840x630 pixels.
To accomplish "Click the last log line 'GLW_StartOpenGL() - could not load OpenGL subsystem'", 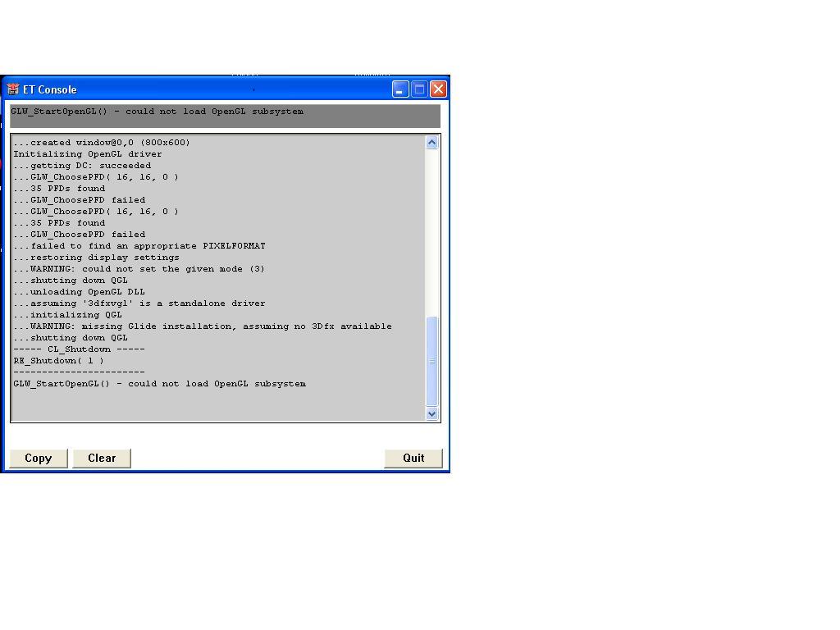I will 160,384.
